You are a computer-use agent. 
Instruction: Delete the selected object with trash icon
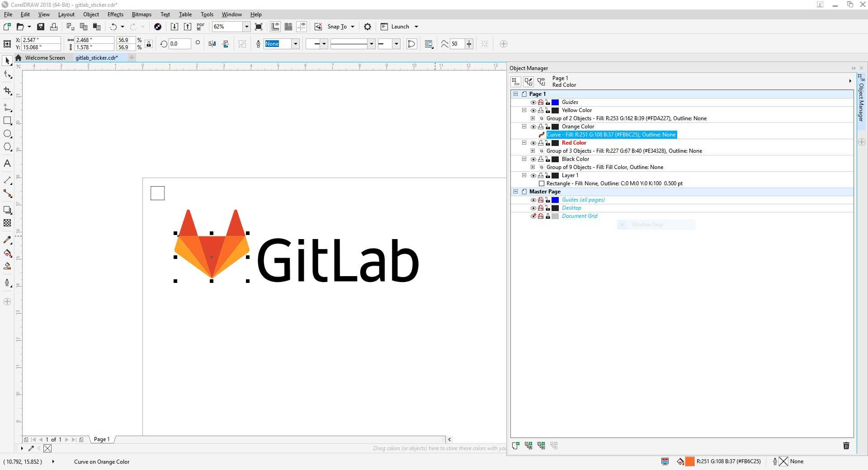click(x=846, y=446)
